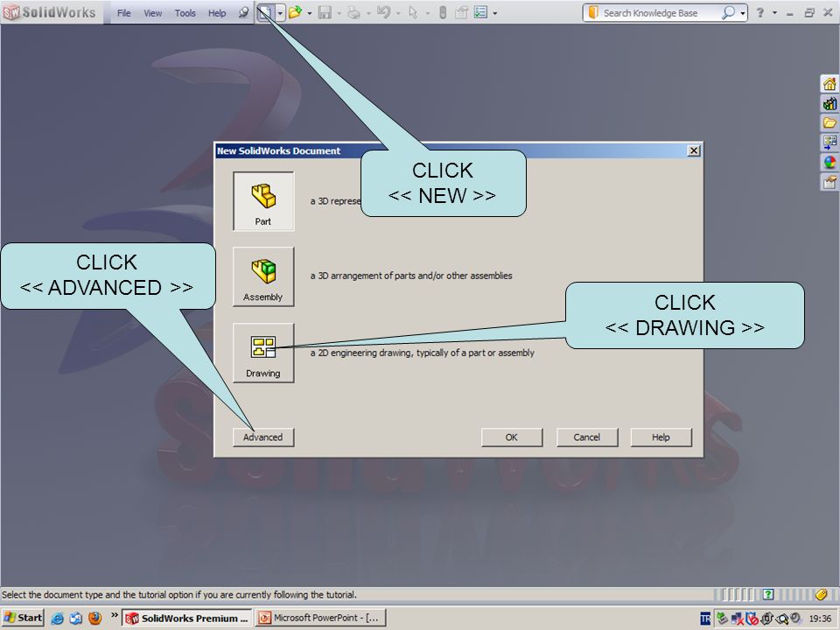Select the Part document type button
The width and height of the screenshot is (840, 630).
coord(263,201)
